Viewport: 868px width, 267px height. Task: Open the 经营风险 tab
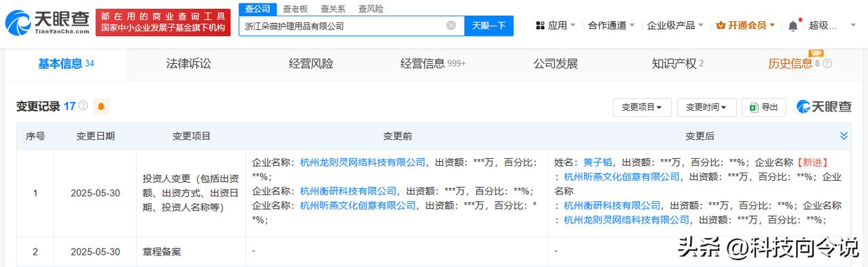tap(311, 64)
